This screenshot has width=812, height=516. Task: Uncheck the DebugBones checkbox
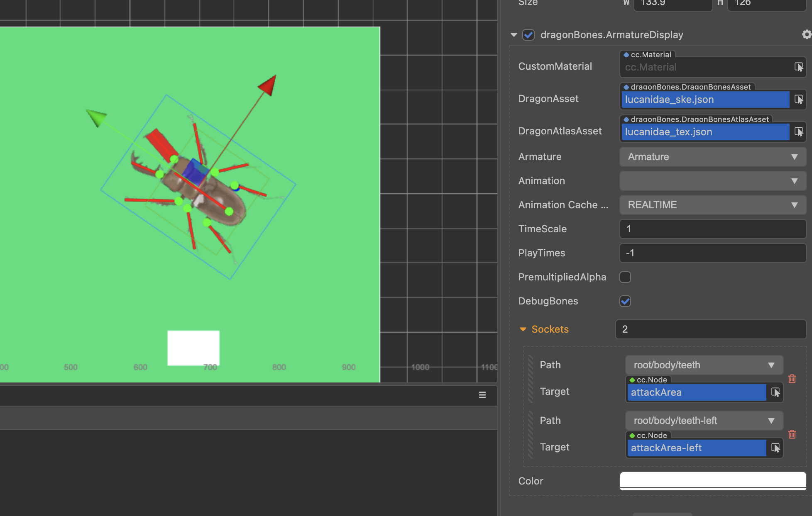pos(625,301)
